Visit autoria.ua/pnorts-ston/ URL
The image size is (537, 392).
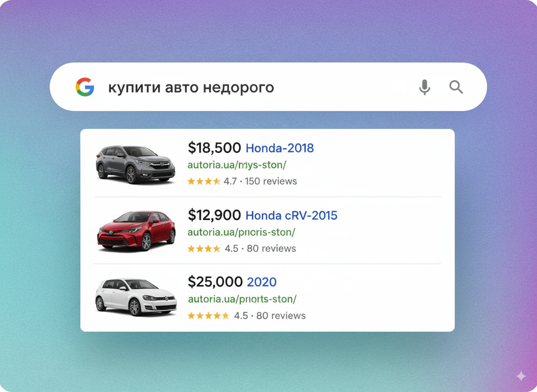coord(242,299)
